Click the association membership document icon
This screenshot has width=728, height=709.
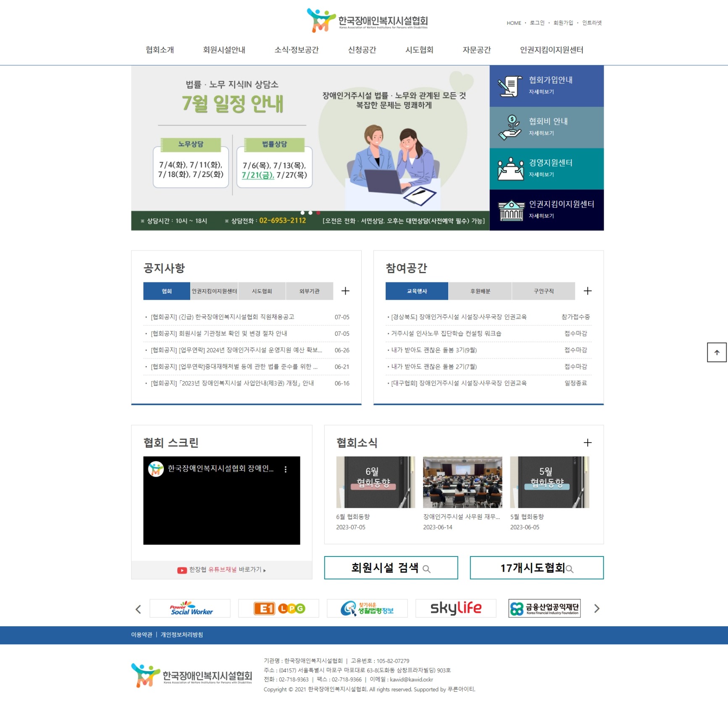click(510, 86)
